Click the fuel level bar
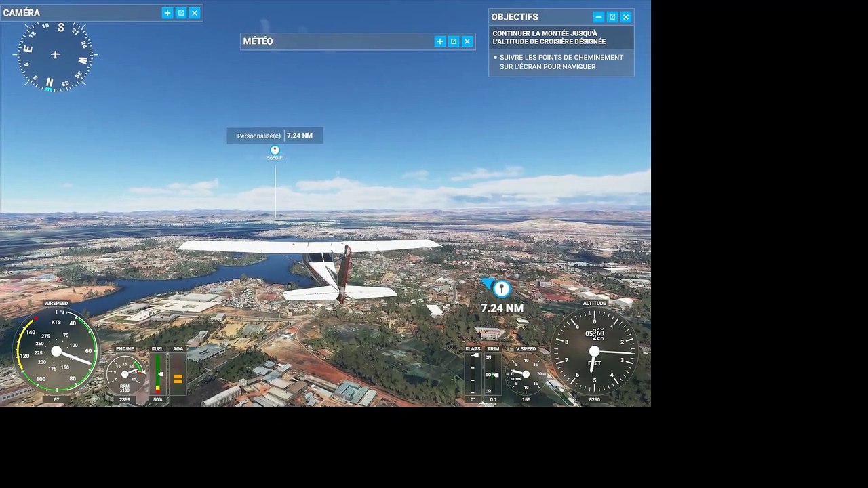Image resolution: width=868 pixels, height=488 pixels. tap(158, 373)
